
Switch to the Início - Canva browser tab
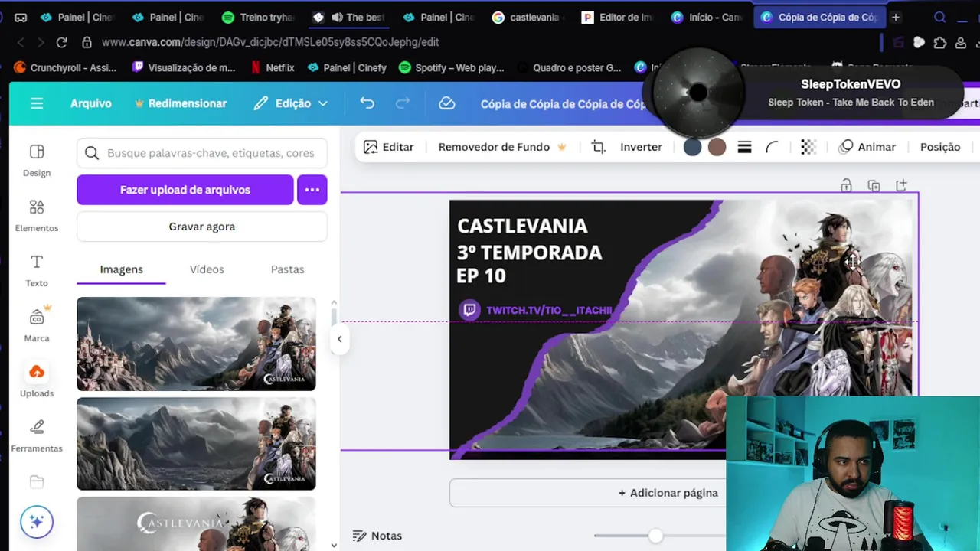707,17
